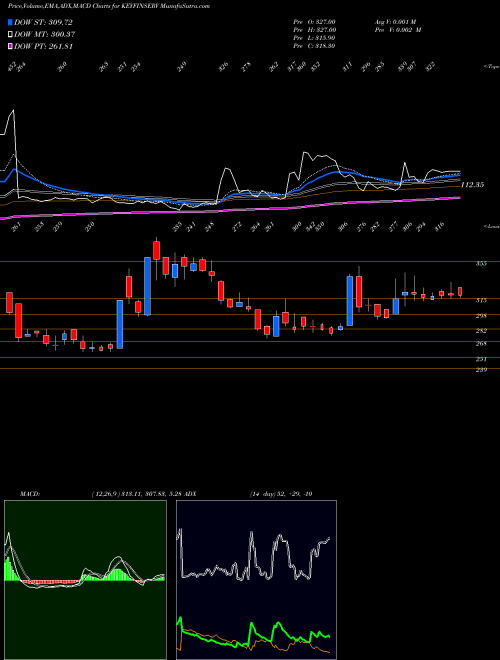Click the magenta DOW PT legend swatch

(10, 46)
